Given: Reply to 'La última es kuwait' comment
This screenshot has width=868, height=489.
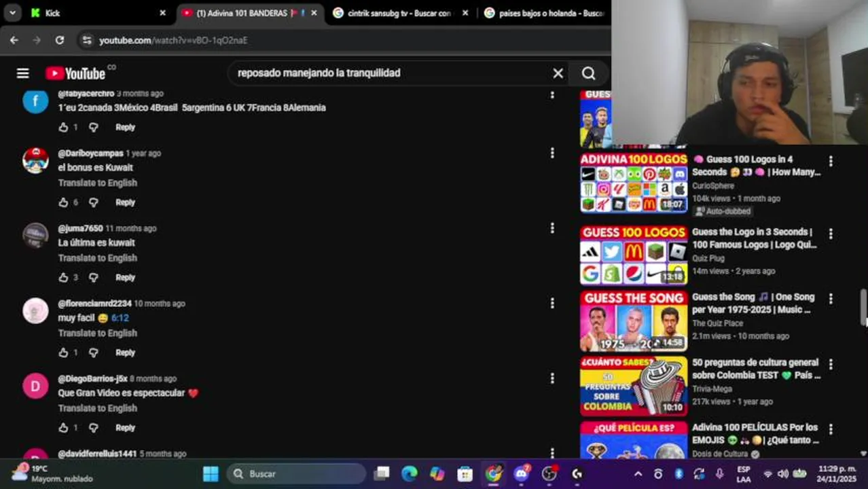Looking at the screenshot, I should 125,277.
